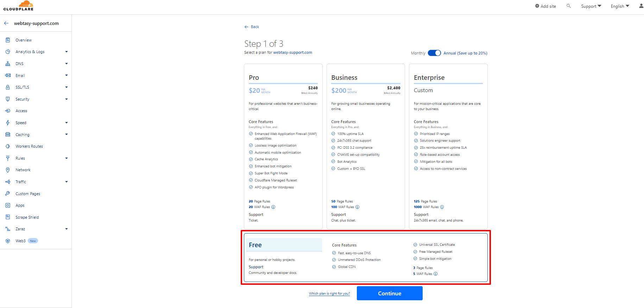Select the Annual (Save up to 20%) label
Image resolution: width=644 pixels, height=308 pixels.
pyautogui.click(x=465, y=53)
